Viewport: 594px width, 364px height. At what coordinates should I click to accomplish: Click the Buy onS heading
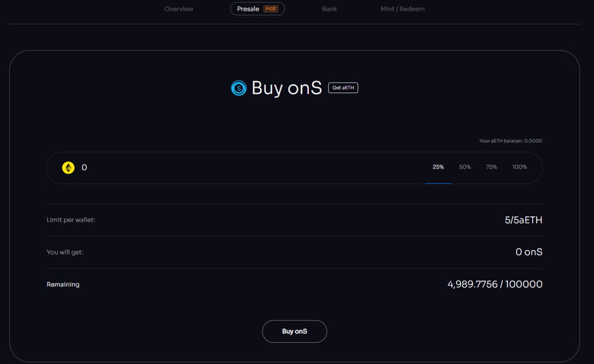pyautogui.click(x=286, y=88)
